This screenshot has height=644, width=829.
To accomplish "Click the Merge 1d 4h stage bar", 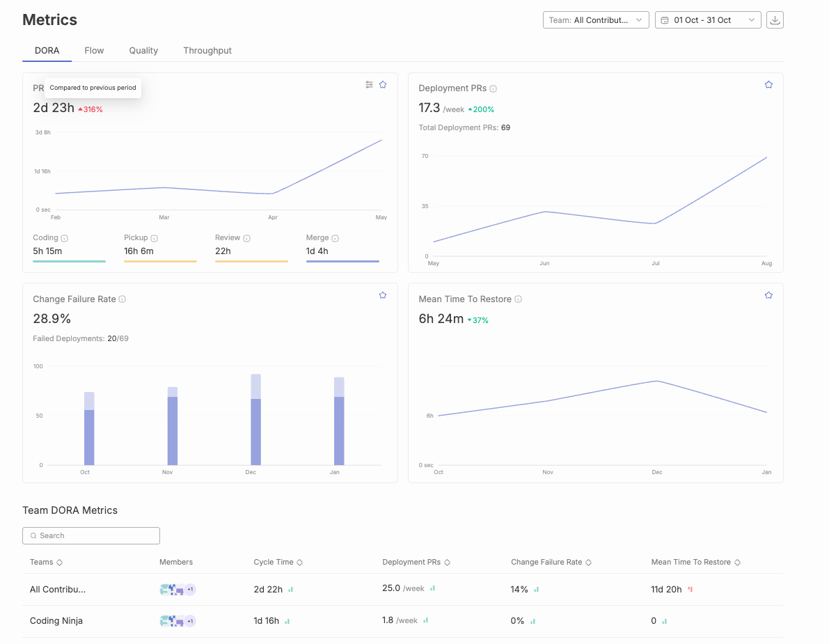I will [342, 261].
